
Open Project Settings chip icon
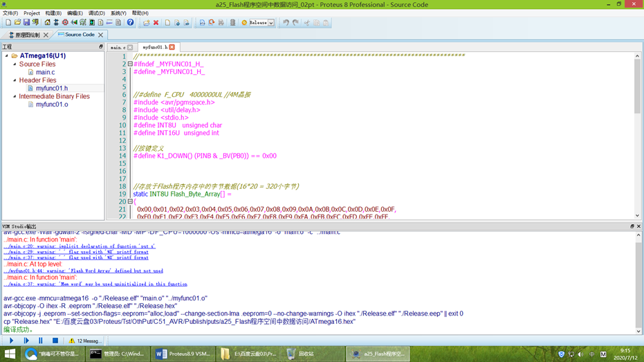tap(232, 23)
